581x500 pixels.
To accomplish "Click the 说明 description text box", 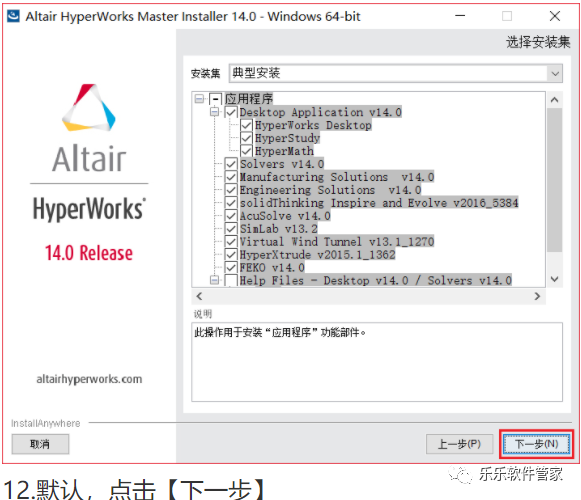I will tap(377, 362).
